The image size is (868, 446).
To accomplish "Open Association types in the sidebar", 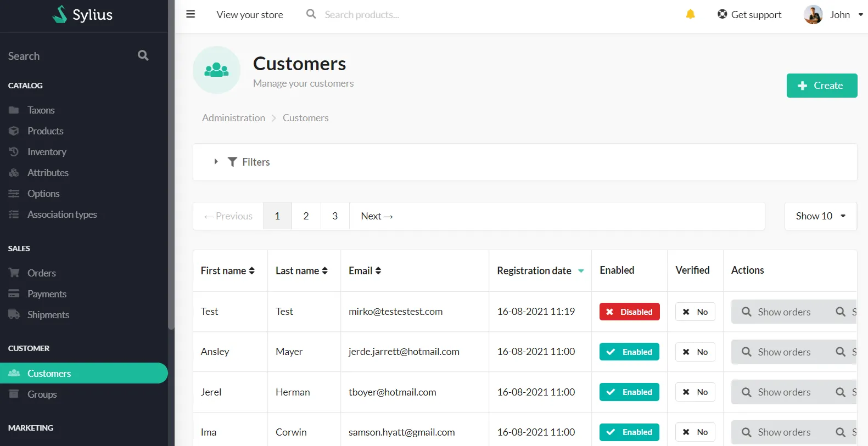I will pyautogui.click(x=62, y=214).
